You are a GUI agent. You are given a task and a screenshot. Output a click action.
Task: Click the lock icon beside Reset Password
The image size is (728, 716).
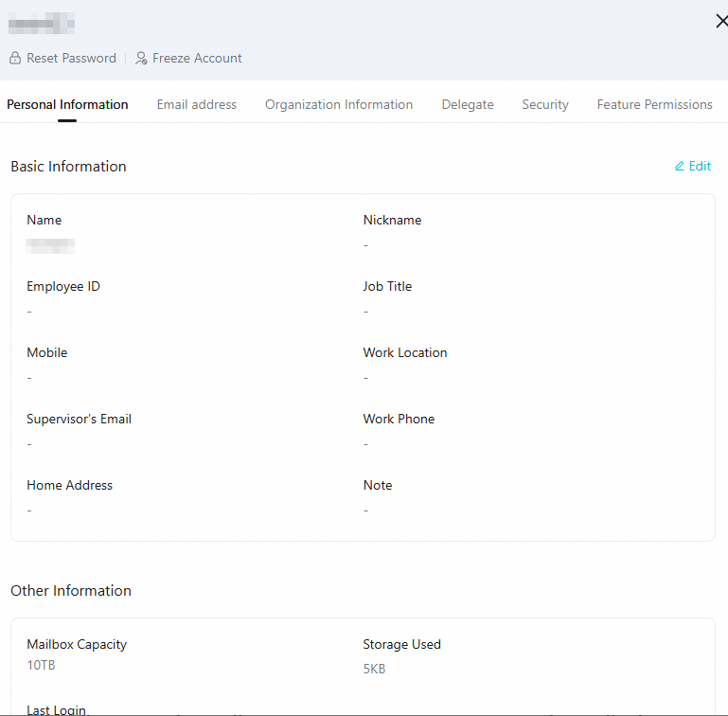(15, 58)
